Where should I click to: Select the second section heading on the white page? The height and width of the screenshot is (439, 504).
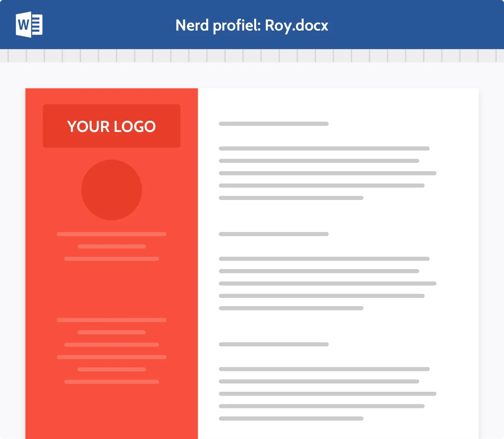pos(273,234)
